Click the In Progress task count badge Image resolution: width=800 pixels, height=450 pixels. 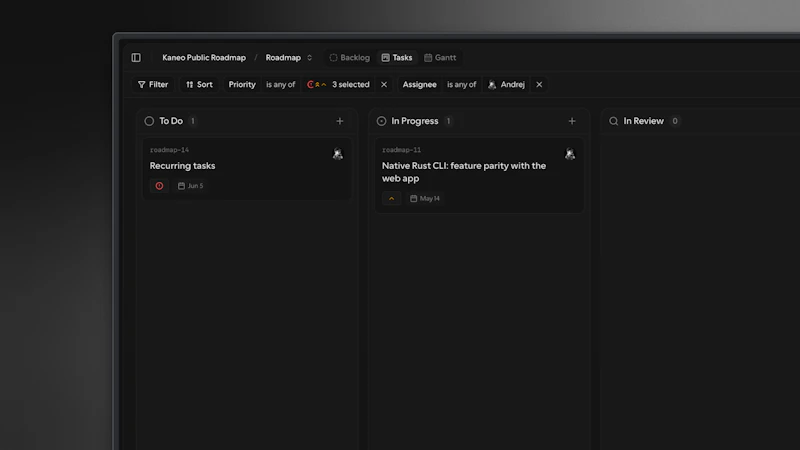click(x=448, y=121)
